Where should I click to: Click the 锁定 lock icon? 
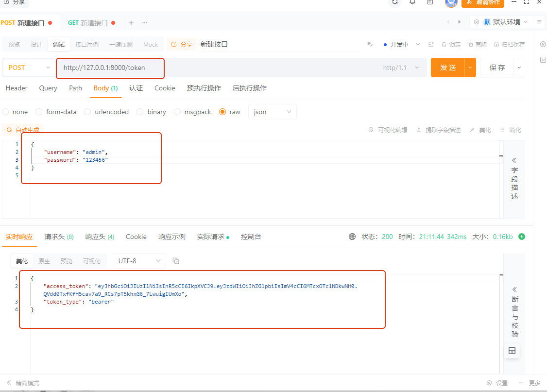[444, 44]
